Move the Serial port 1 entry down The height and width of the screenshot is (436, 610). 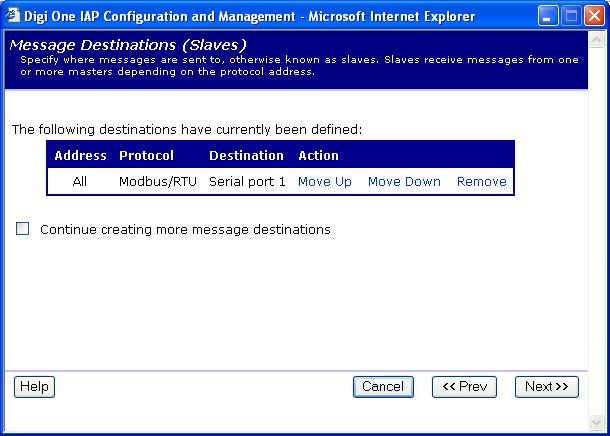point(404,182)
